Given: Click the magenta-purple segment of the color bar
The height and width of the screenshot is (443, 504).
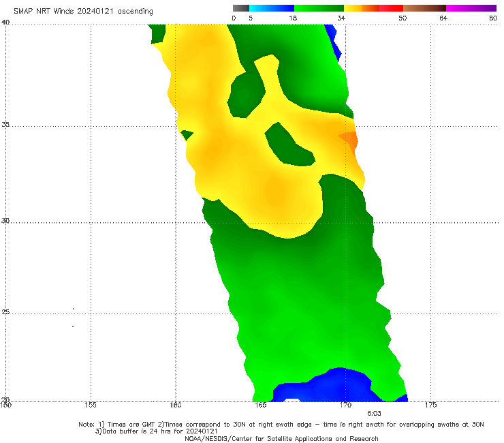Looking at the screenshot, I should (x=471, y=8).
